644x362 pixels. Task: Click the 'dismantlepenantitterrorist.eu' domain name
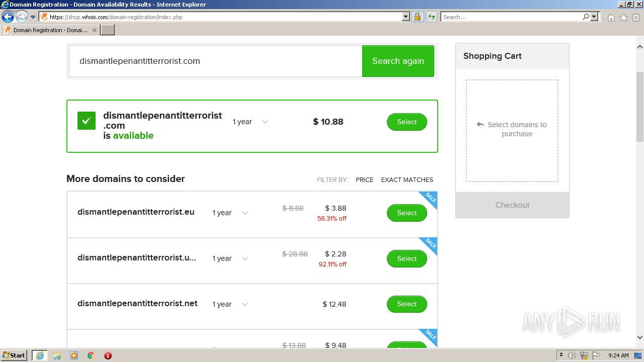click(x=136, y=212)
